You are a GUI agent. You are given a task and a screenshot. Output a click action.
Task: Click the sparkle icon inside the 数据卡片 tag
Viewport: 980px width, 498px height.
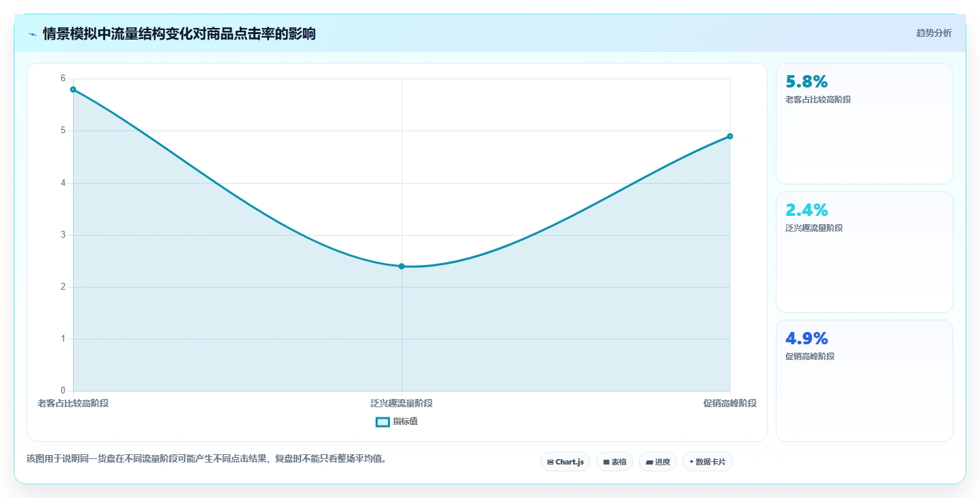pos(692,462)
